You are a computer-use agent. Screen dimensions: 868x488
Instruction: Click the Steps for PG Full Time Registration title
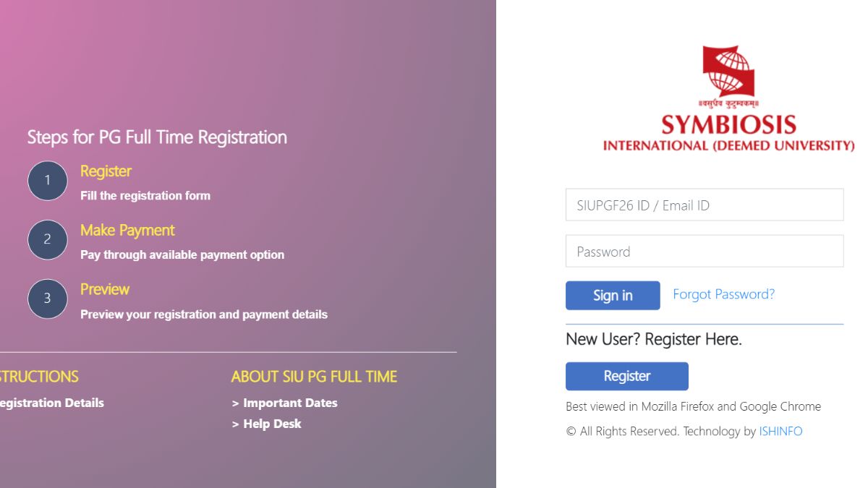157,137
